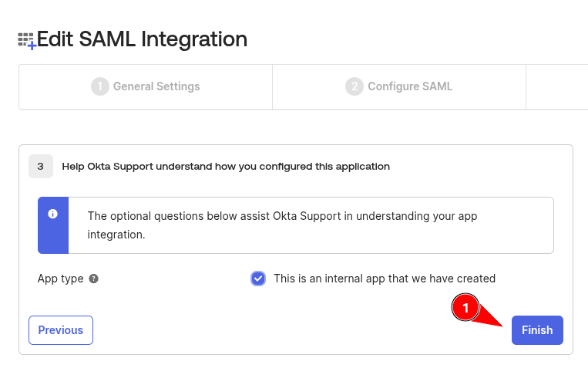Open the App type help icon
The width and height of the screenshot is (588, 375).
(x=93, y=279)
